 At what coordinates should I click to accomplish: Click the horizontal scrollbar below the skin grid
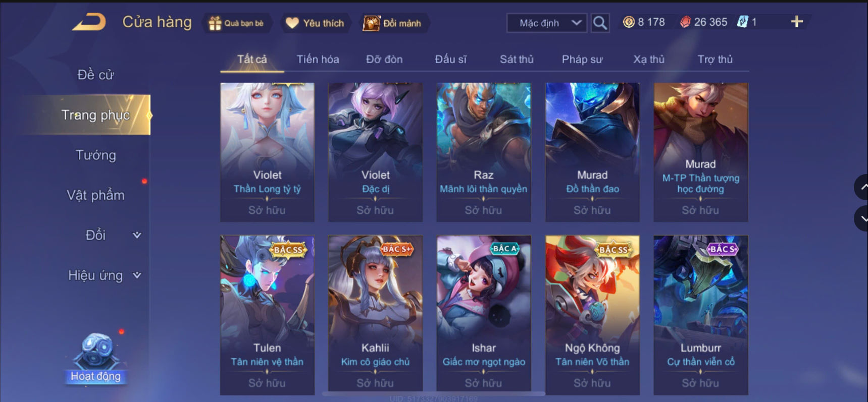click(x=433, y=393)
